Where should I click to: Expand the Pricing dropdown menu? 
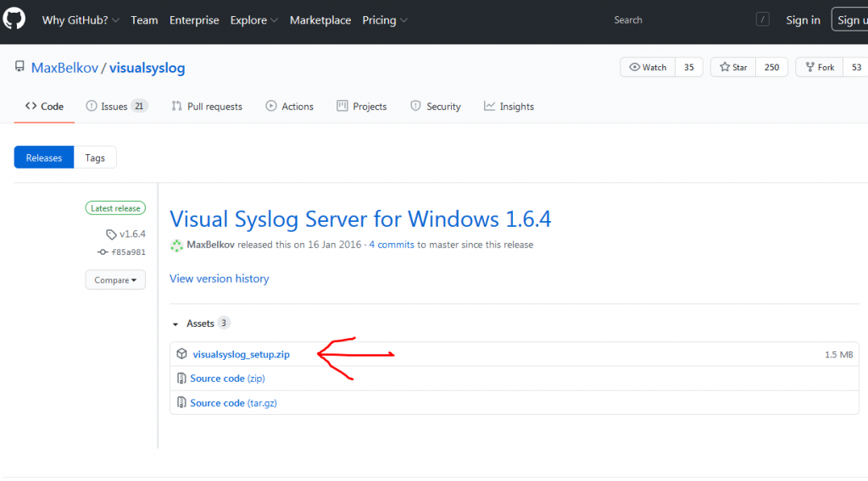point(385,20)
